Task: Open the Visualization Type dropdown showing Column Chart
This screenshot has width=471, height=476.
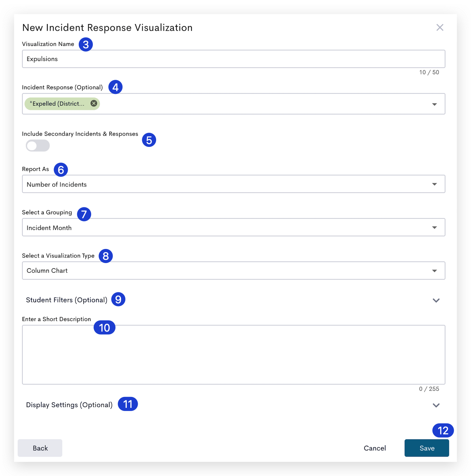Action: pyautogui.click(x=233, y=270)
